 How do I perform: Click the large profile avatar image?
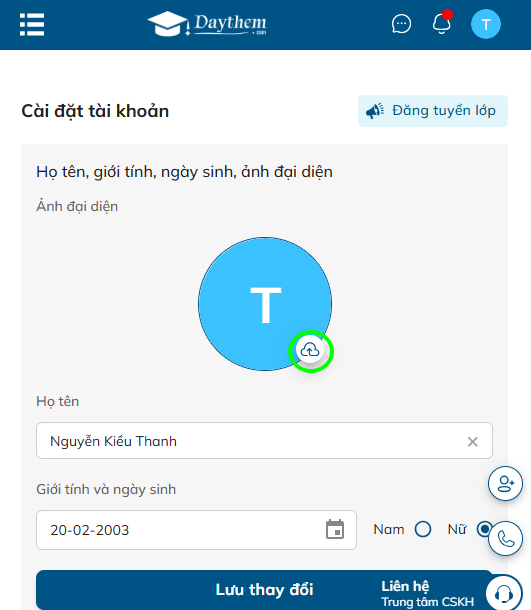pyautogui.click(x=265, y=304)
